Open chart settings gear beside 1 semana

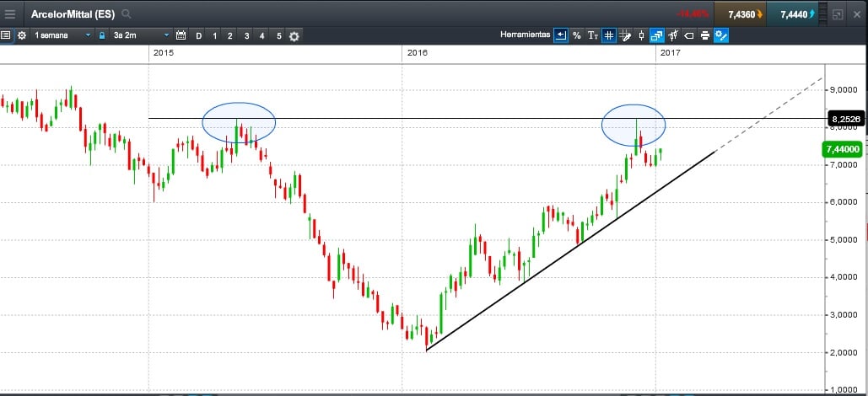22,35
